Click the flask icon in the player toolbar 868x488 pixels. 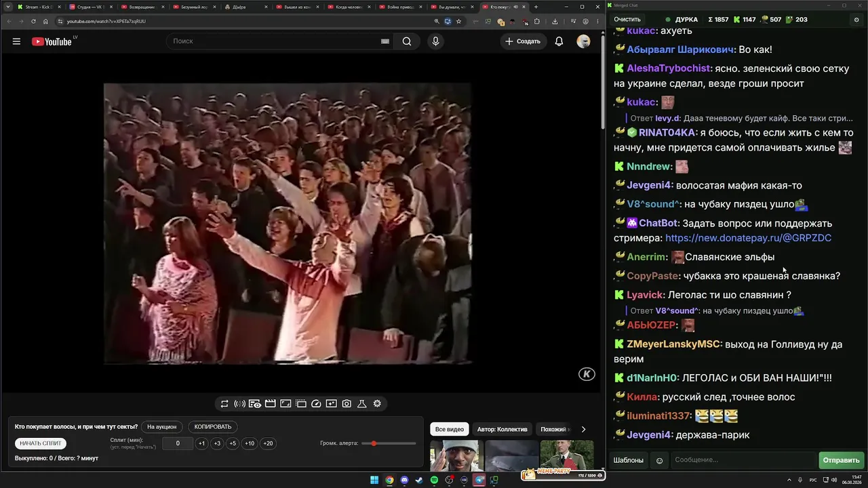[x=362, y=404]
